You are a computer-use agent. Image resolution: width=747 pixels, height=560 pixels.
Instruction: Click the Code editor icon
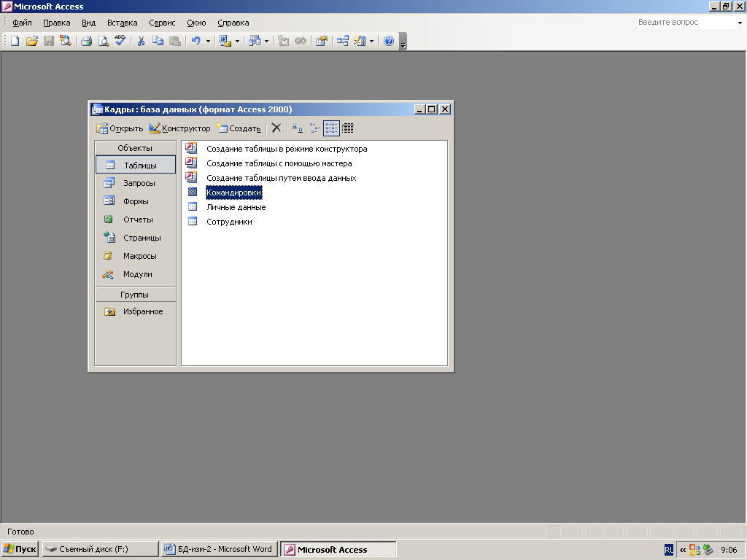(x=284, y=41)
